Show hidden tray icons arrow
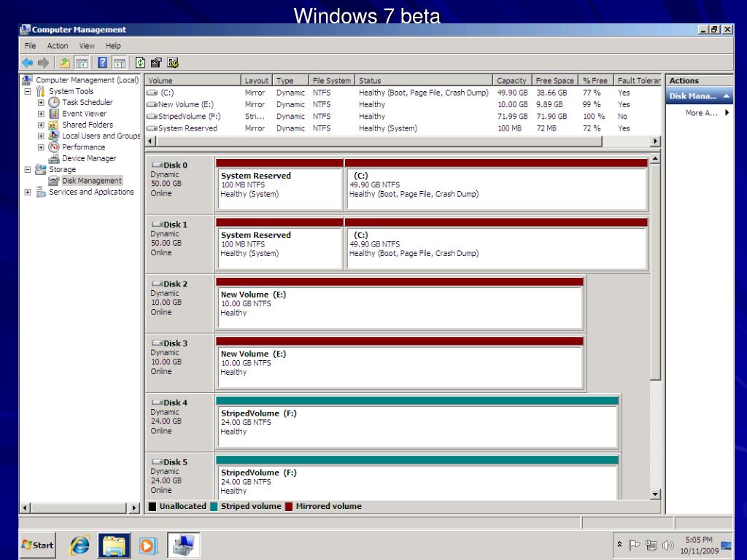Image resolution: width=747 pixels, height=560 pixels. pyautogui.click(x=619, y=544)
